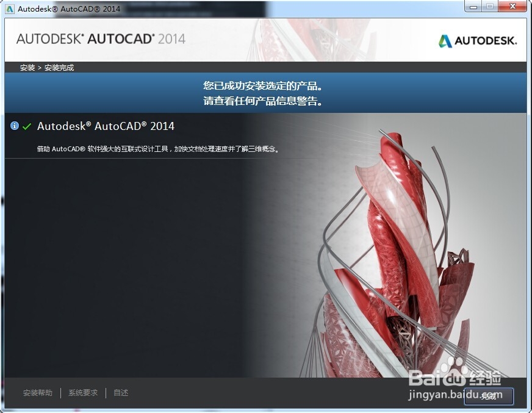Click the blue info icon beside AutoCAD 2014
Image resolution: width=532 pixels, height=413 pixels.
(14, 126)
